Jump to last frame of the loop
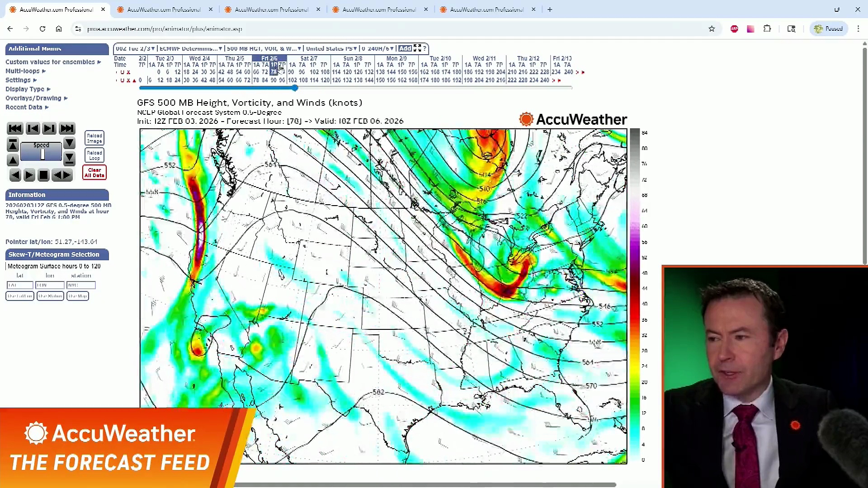Viewport: 868px width, 488px height. coord(67,129)
